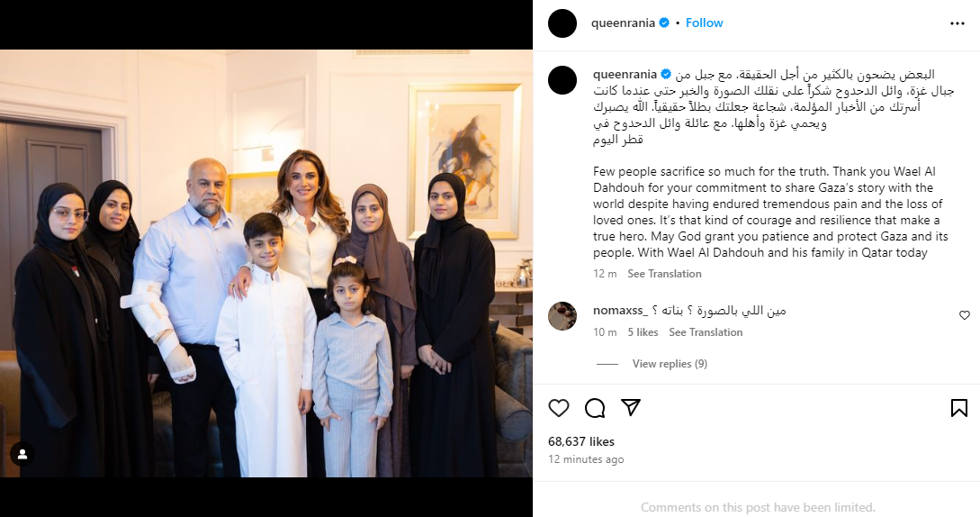This screenshot has width=980, height=517.
Task: View the 5 likes on the comment
Action: [x=643, y=332]
